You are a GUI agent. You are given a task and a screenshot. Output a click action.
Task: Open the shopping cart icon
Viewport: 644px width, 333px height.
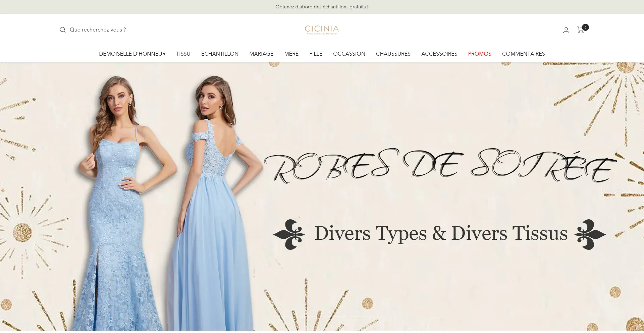[x=581, y=30]
